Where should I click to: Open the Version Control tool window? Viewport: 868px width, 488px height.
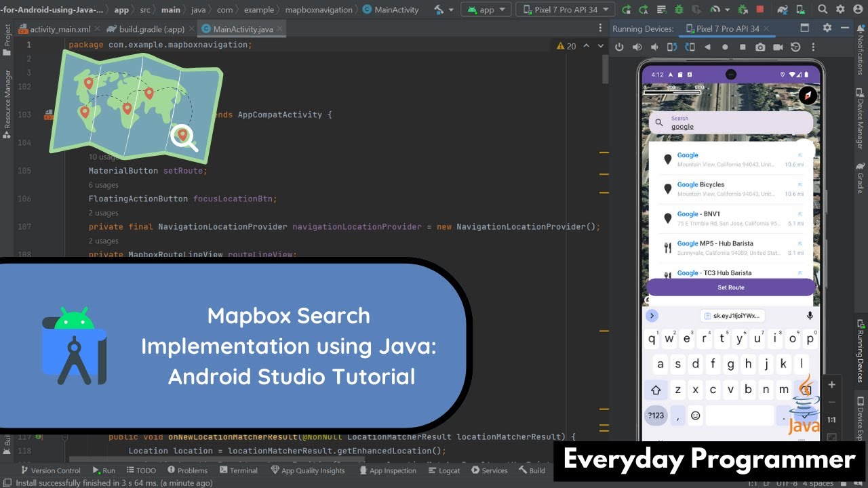click(50, 470)
